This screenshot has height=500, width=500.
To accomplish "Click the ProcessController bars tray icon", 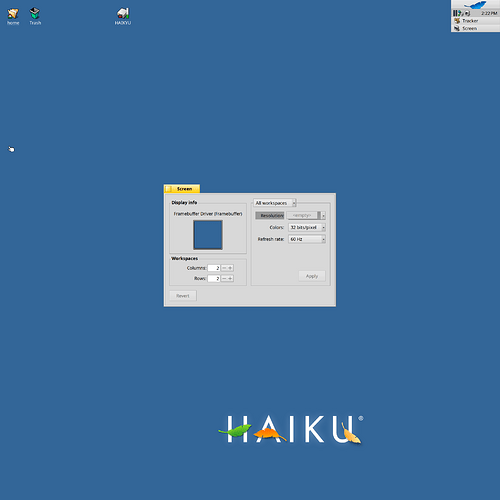I will pyautogui.click(x=455, y=13).
